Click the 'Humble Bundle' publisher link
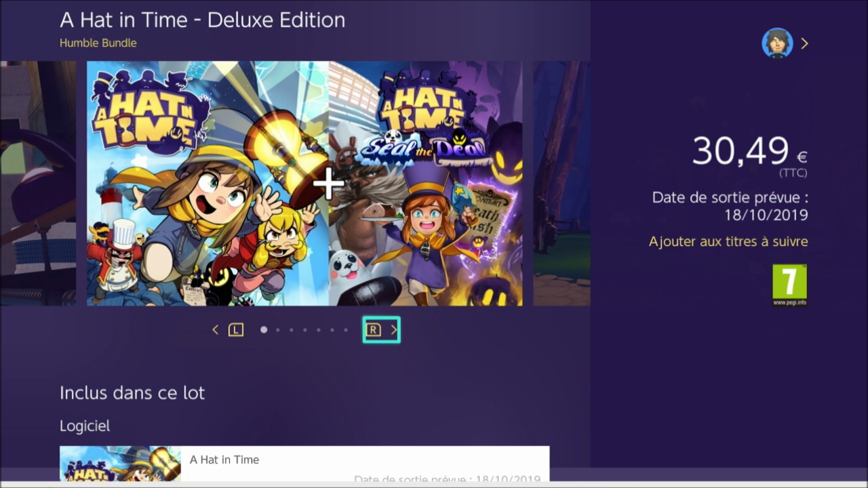This screenshot has width=868, height=488. [x=98, y=43]
